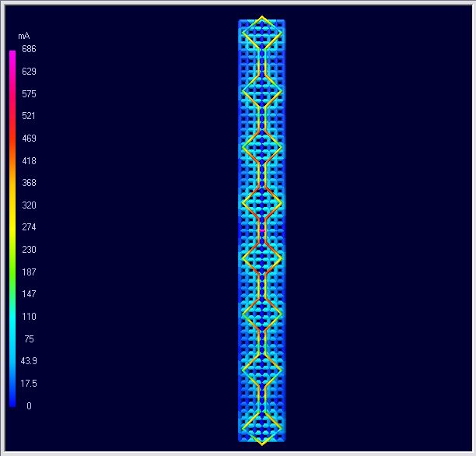476x456 pixels.
Task: Click the blue bottom of the color scale bar
Action: click(12, 401)
